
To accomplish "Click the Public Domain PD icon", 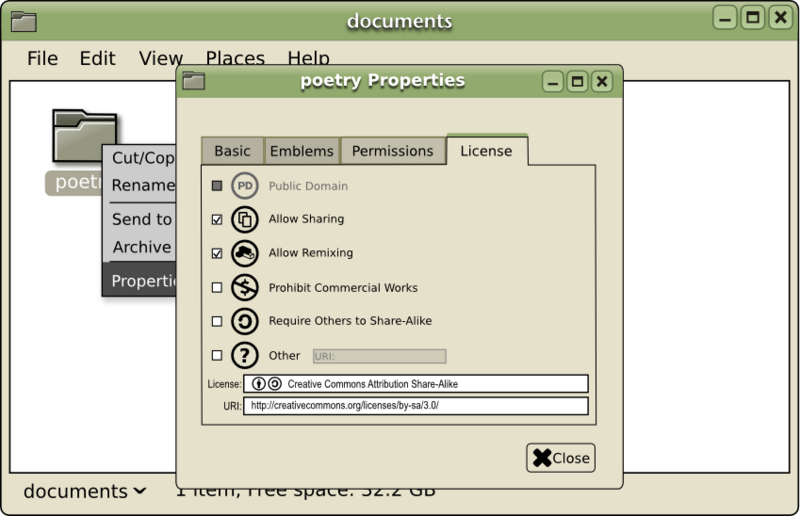I will (x=245, y=186).
